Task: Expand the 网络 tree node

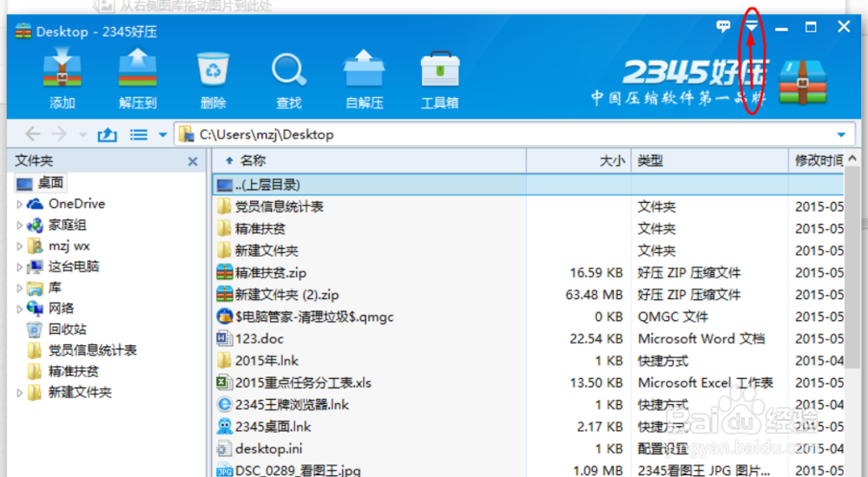Action: click(19, 309)
